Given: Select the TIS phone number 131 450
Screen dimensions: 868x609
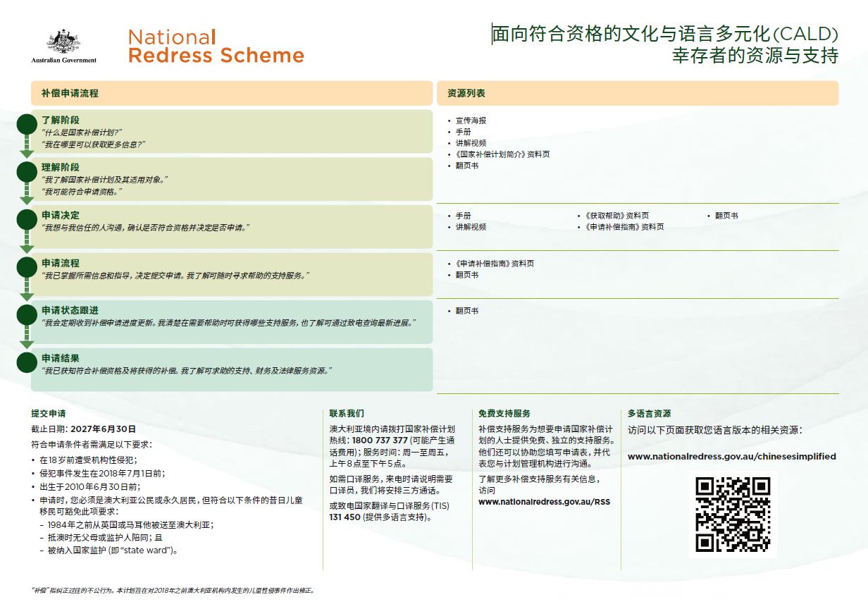Looking at the screenshot, I should (x=345, y=517).
